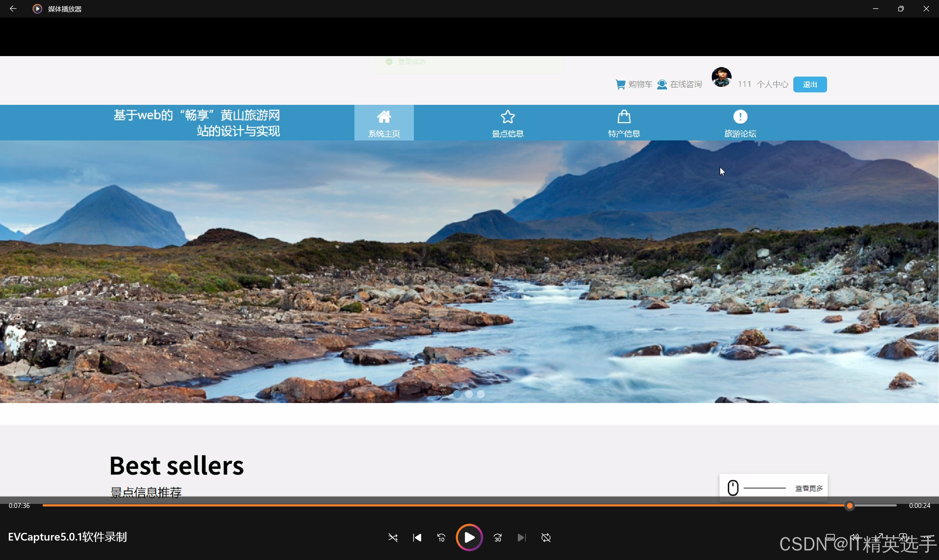The image size is (939, 560).
Task: Switch to the mini player view
Action: click(903, 537)
